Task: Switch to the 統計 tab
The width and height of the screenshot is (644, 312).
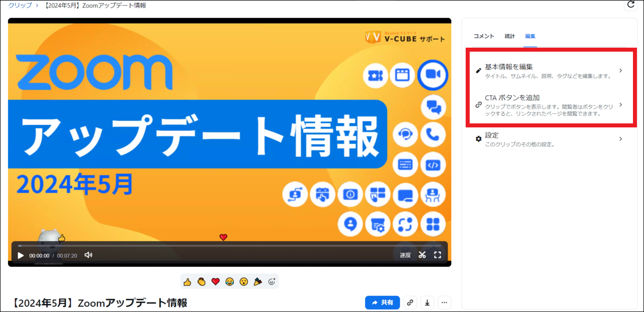Action: click(x=510, y=36)
